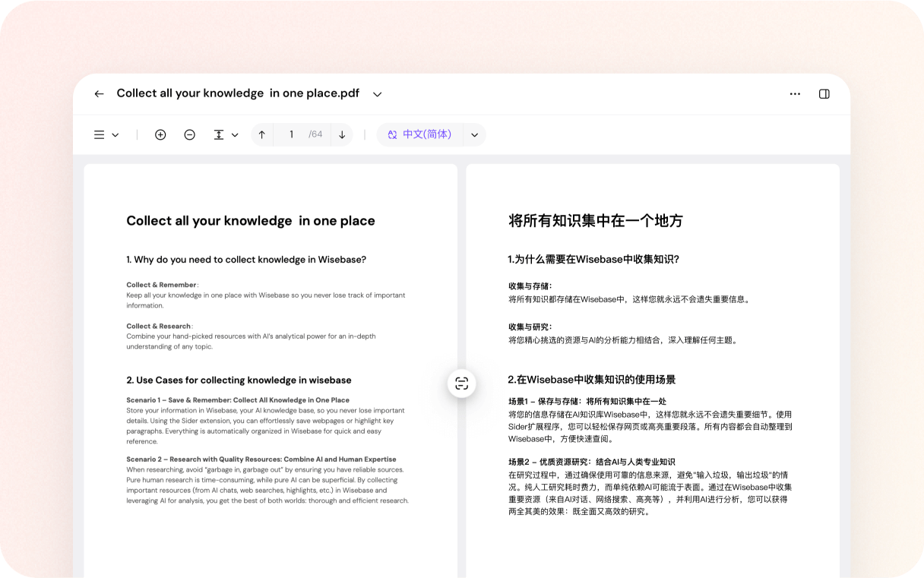924x578 pixels.
Task: Click the zoom out minus icon
Action: point(189,134)
